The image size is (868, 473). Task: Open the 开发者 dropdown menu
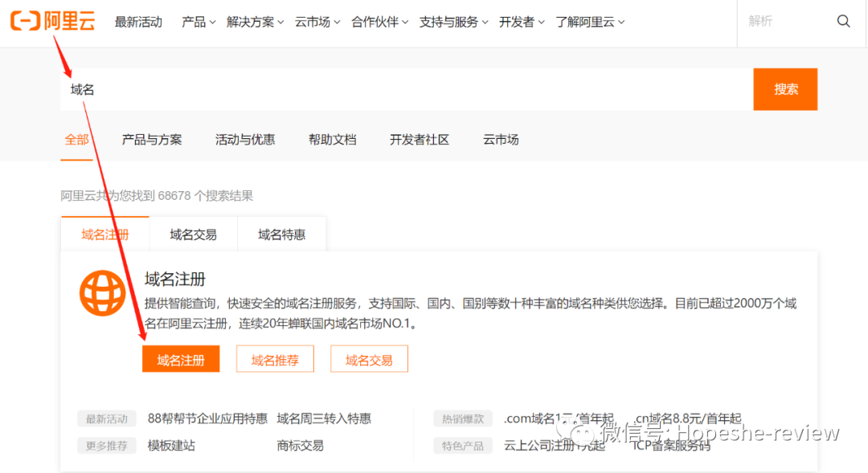(521, 22)
